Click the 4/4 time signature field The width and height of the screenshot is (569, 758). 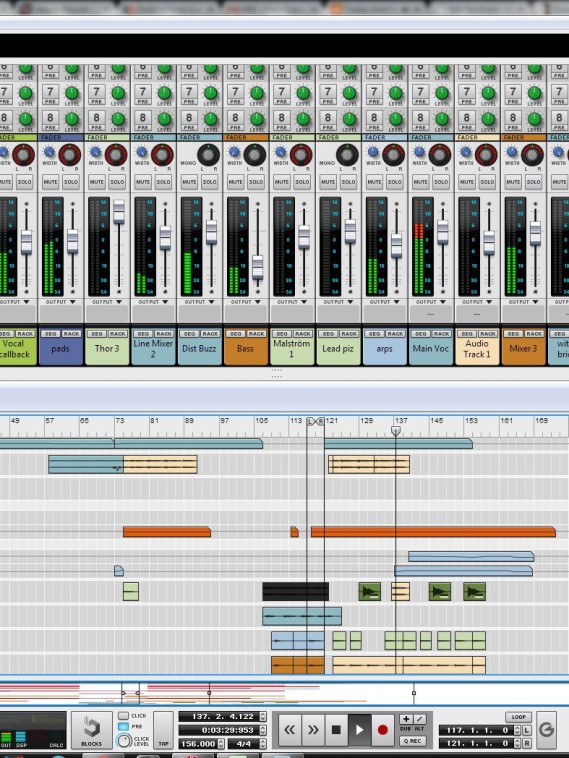(x=243, y=743)
